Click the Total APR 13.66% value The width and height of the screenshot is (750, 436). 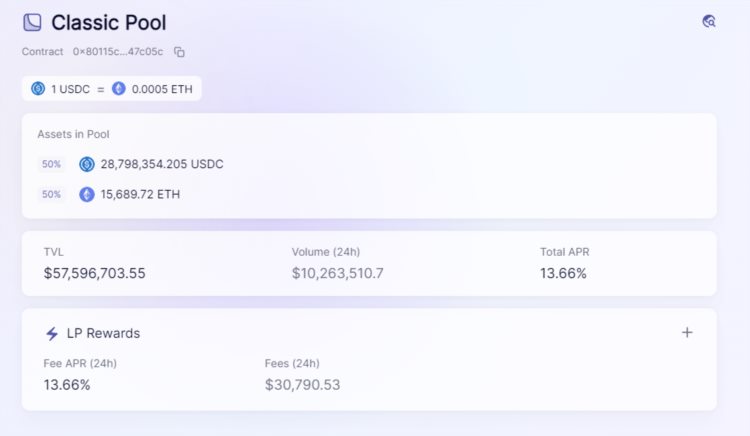(563, 272)
